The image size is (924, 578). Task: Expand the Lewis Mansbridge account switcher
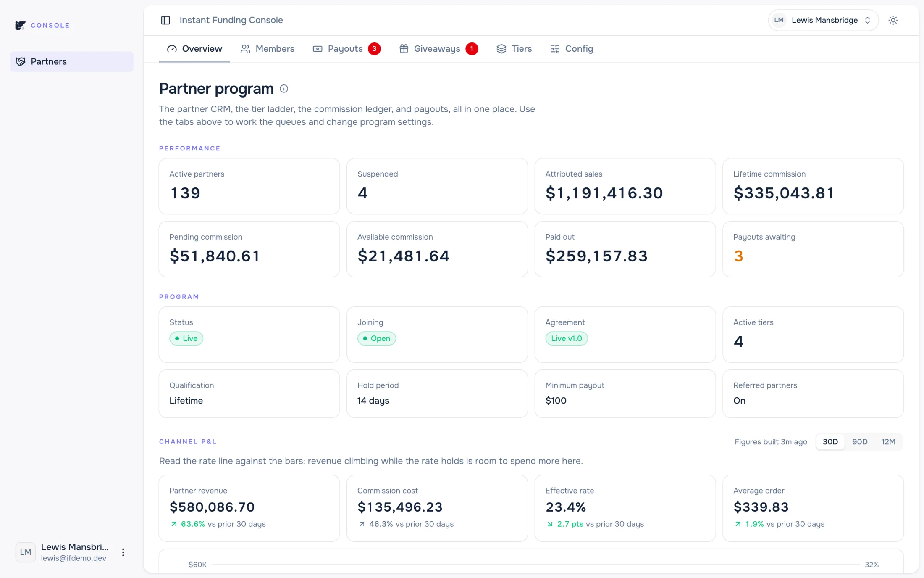coord(823,20)
